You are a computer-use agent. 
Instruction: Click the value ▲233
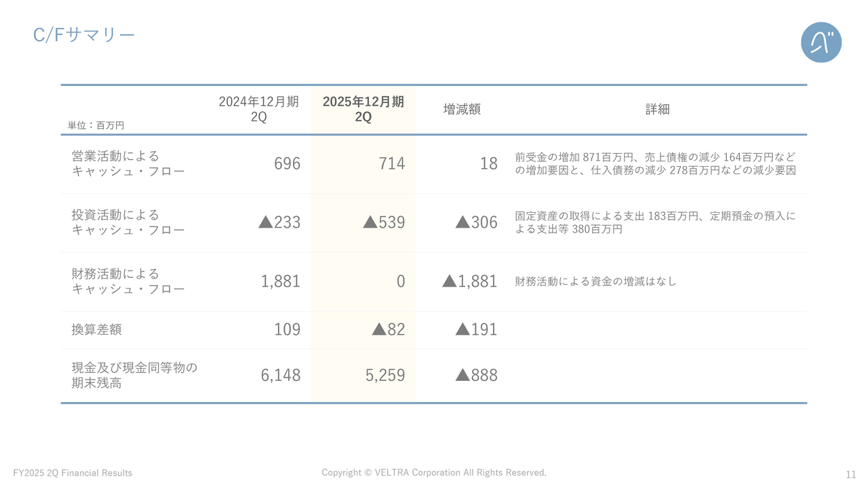279,222
